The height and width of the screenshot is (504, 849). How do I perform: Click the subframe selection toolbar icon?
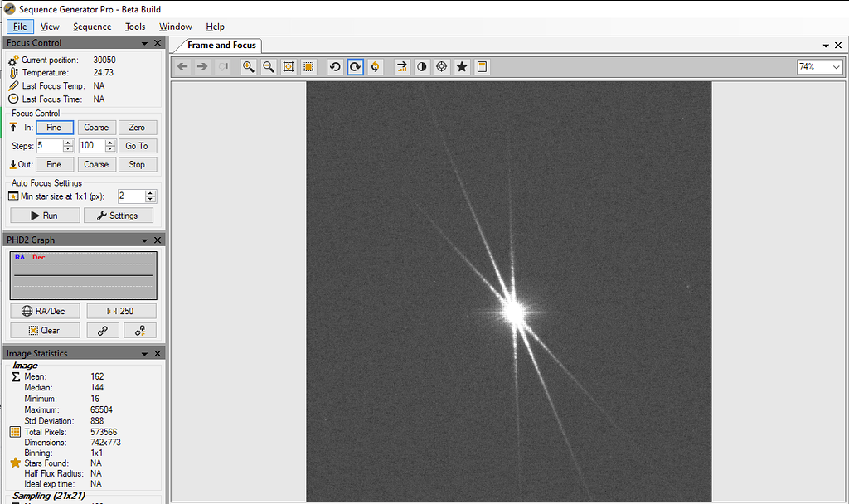(x=310, y=66)
